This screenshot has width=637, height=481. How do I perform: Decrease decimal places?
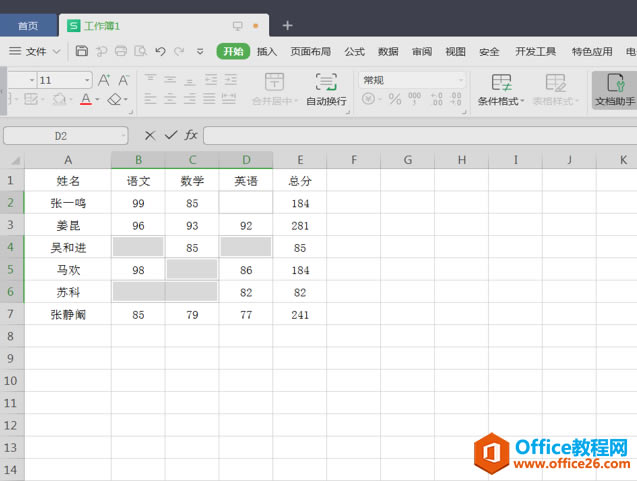coord(456,99)
